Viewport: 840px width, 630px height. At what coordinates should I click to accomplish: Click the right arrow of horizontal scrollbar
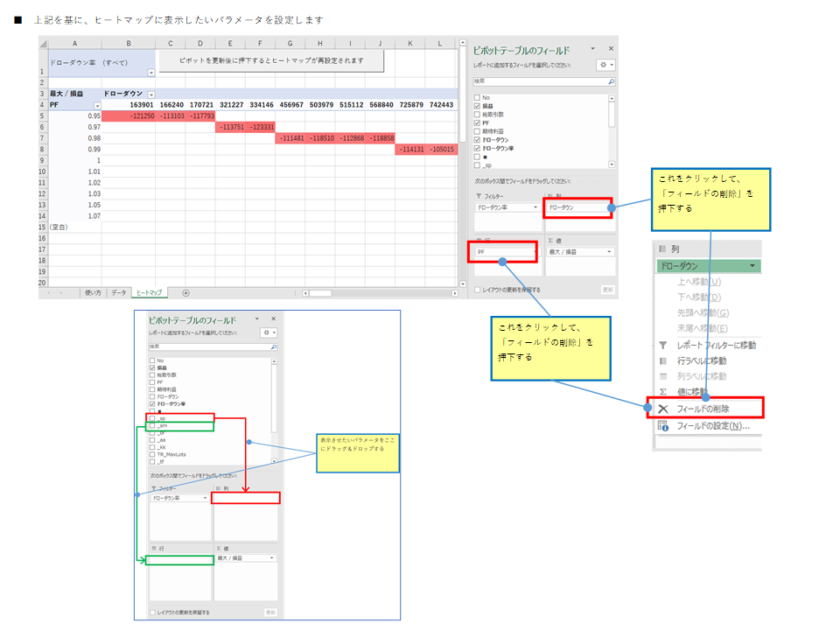click(x=455, y=293)
